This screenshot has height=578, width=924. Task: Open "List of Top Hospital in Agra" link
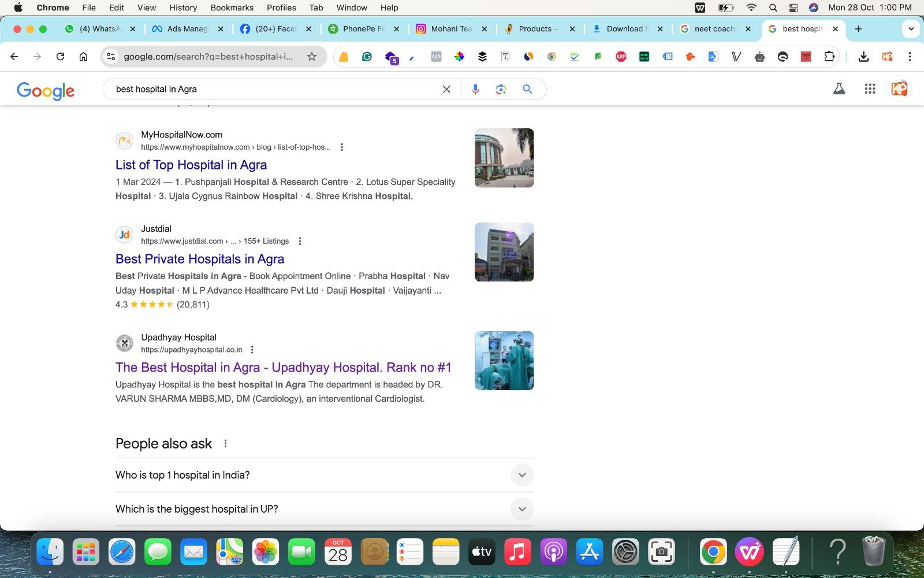tap(191, 165)
